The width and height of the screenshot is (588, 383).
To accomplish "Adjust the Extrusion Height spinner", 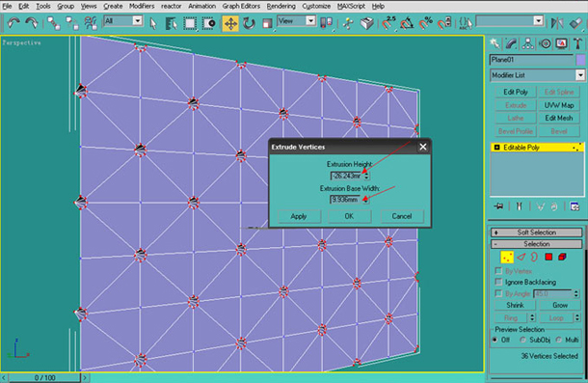I will coord(366,176).
